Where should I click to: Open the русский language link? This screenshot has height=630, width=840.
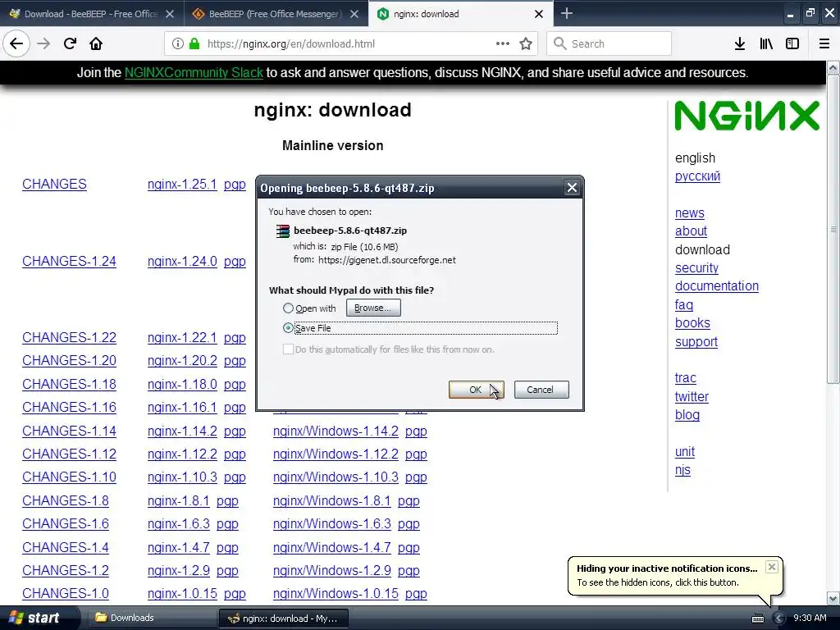697,176
